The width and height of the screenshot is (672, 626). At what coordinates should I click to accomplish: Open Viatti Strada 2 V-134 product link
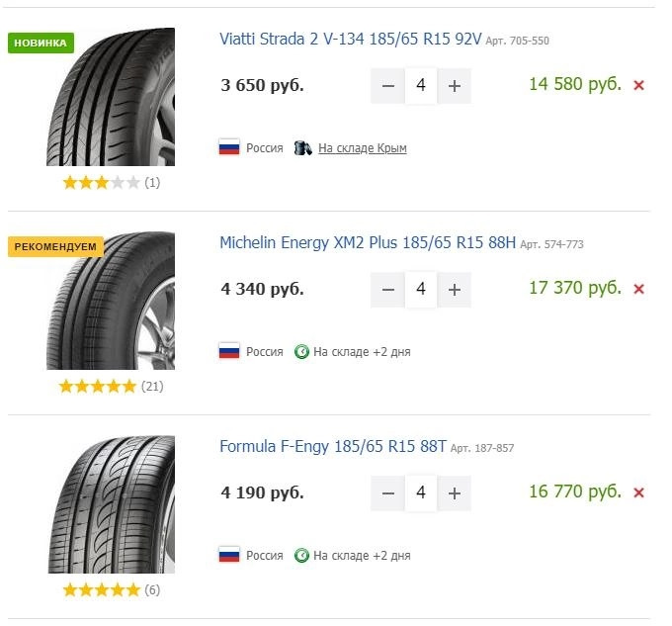tap(350, 40)
